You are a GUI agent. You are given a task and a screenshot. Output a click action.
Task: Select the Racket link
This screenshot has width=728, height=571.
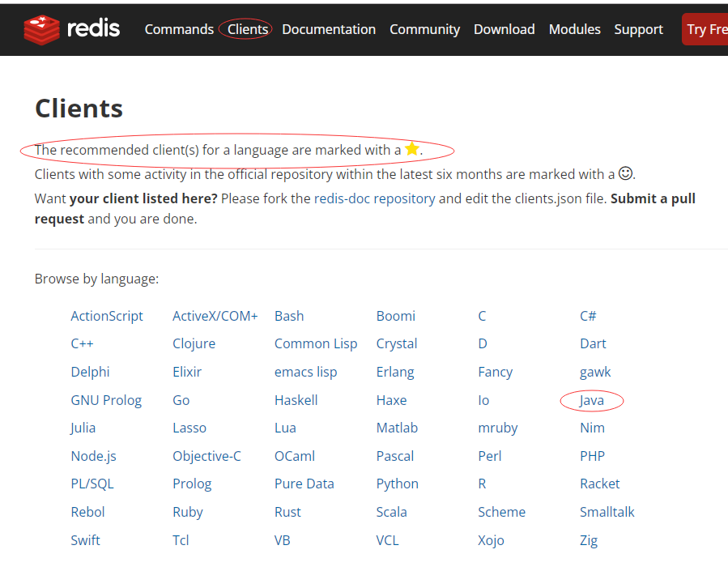[x=600, y=484]
